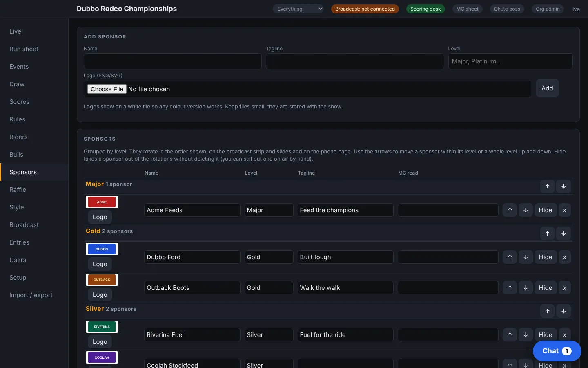Move the Gold level up
The height and width of the screenshot is (368, 588).
coord(548,233)
